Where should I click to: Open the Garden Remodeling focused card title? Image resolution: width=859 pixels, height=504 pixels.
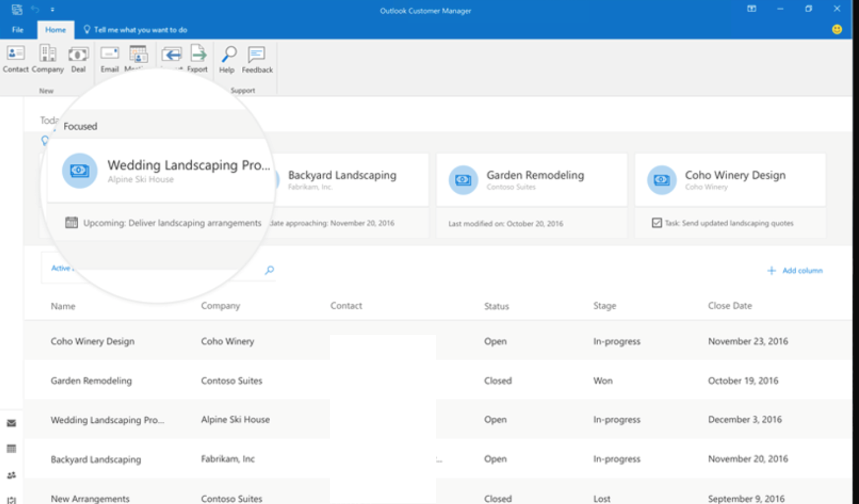tap(535, 175)
